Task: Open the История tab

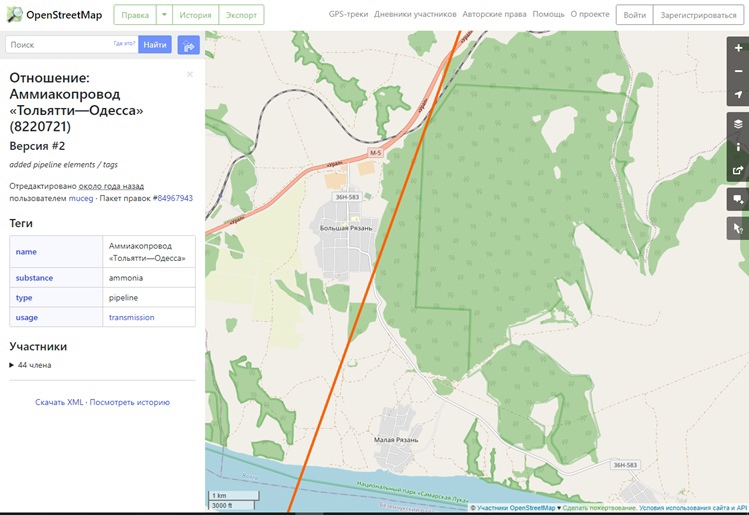Action: [195, 15]
